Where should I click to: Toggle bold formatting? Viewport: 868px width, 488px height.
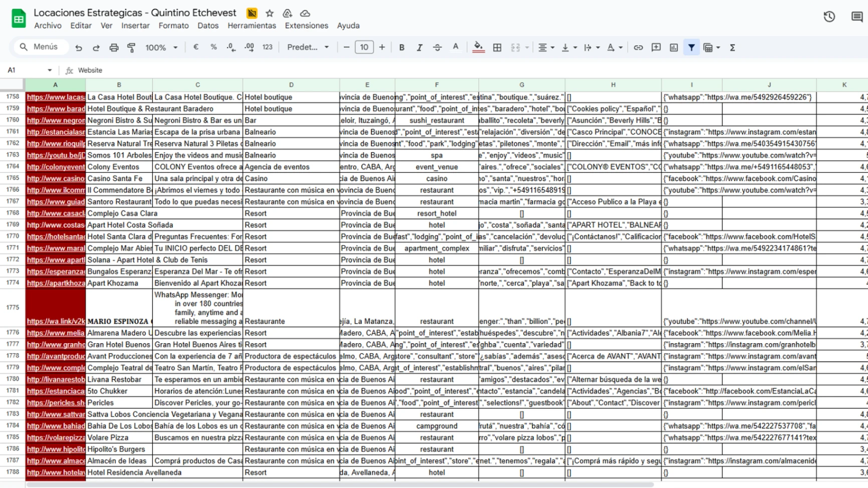click(x=401, y=48)
